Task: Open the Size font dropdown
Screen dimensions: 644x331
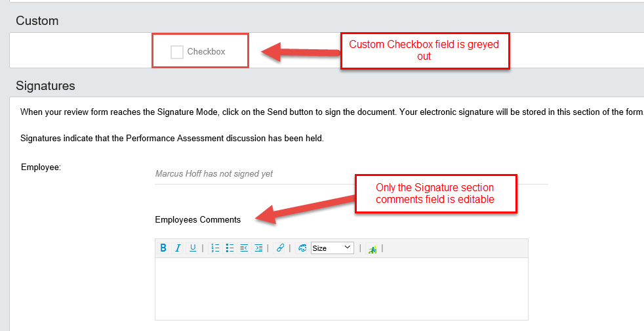Action: [332, 248]
